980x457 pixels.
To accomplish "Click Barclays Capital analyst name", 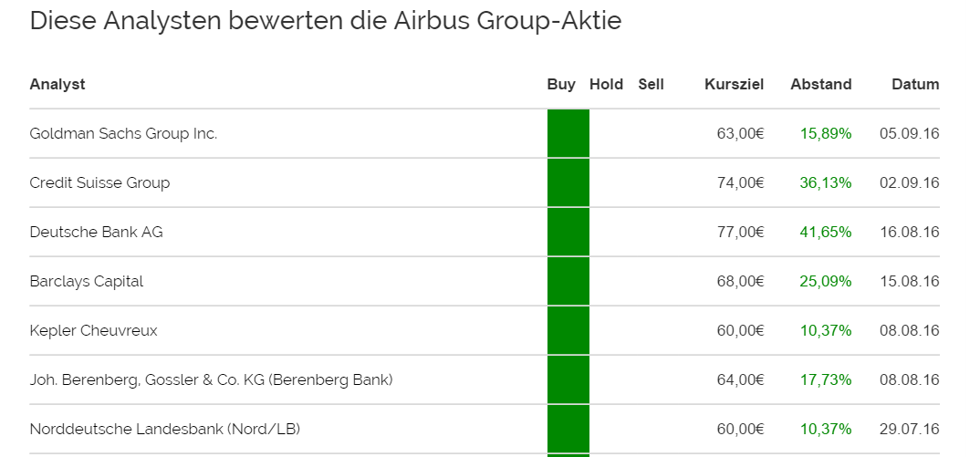I will (87, 282).
